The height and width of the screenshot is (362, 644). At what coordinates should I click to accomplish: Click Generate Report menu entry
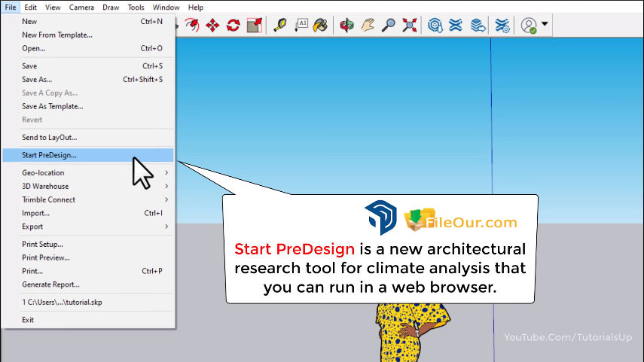(50, 284)
